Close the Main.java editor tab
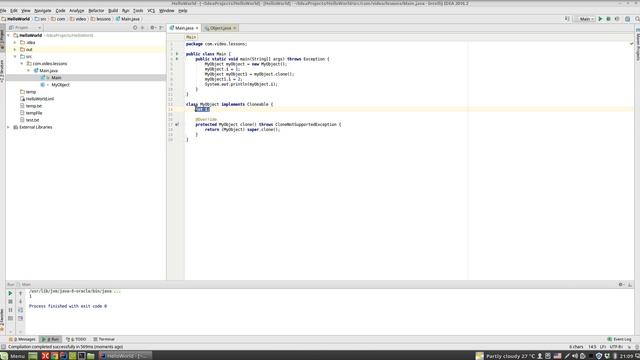The image size is (640, 360). point(197,28)
